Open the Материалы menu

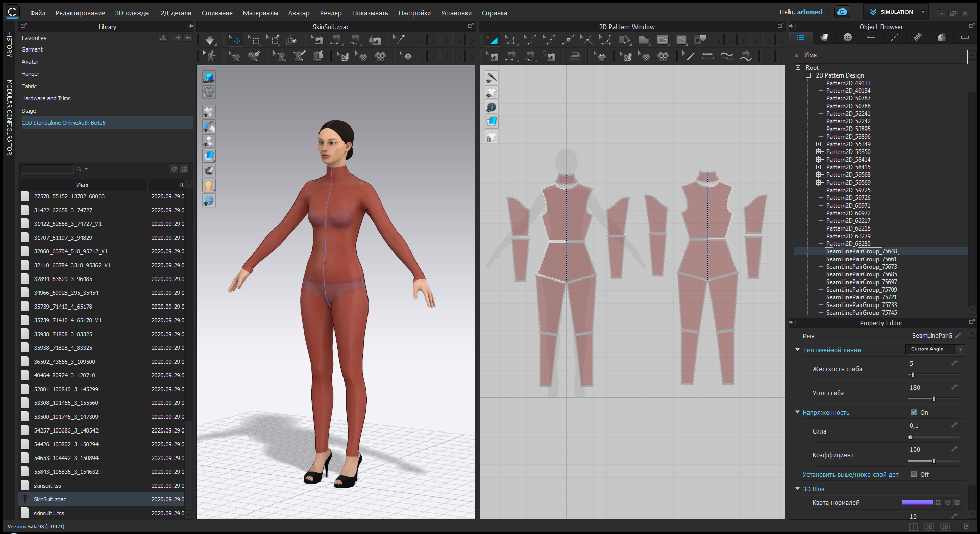coord(260,13)
